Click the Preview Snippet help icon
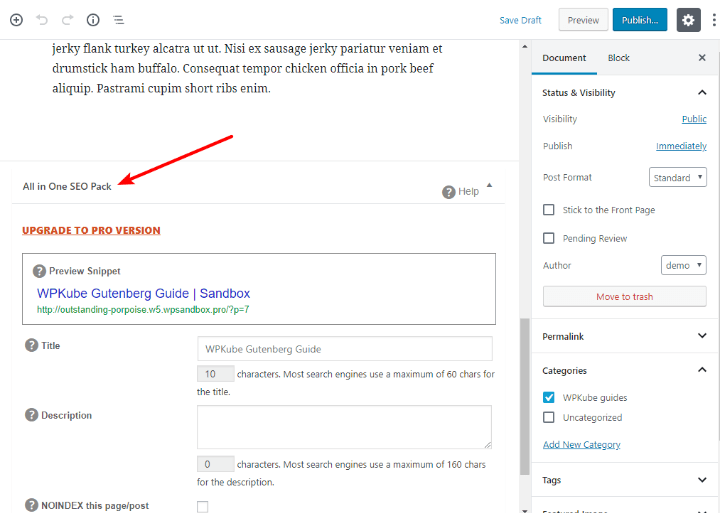Image resolution: width=720 pixels, height=513 pixels. tap(39, 271)
